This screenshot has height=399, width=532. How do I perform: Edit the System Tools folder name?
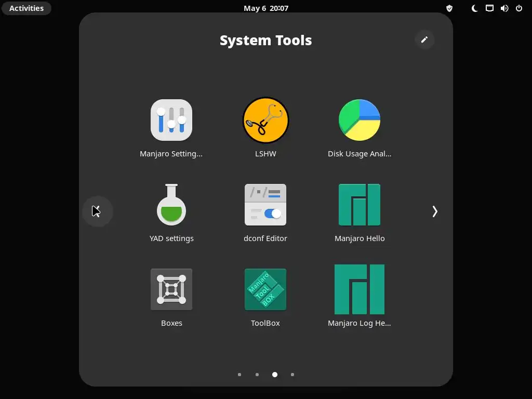[x=424, y=39]
